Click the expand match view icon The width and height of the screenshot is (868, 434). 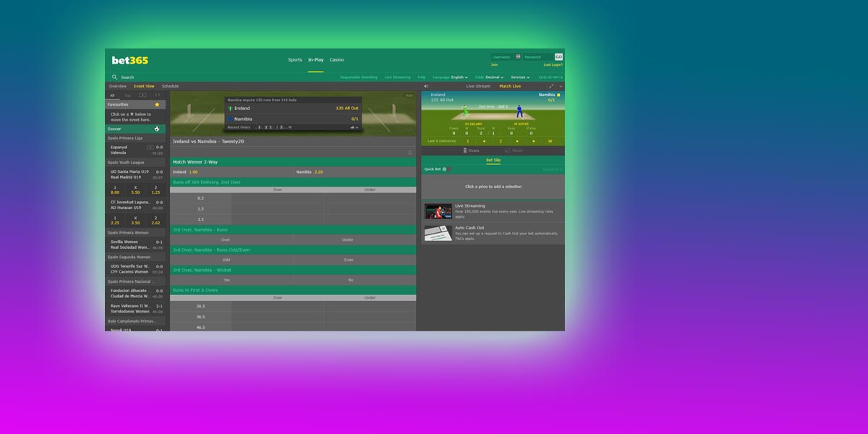[551, 86]
